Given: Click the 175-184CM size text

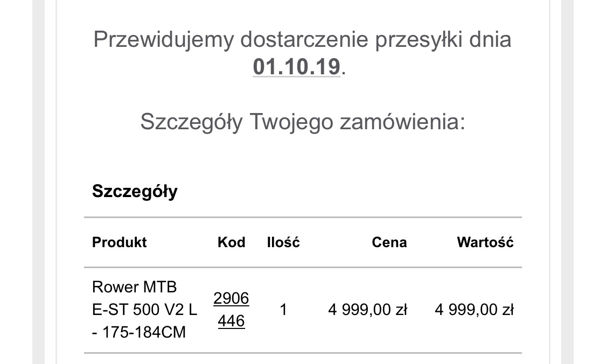Looking at the screenshot, I should [x=143, y=333].
